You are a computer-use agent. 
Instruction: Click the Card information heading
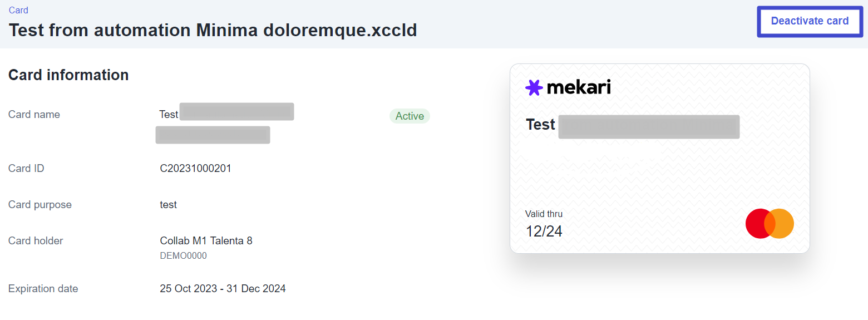click(x=68, y=75)
